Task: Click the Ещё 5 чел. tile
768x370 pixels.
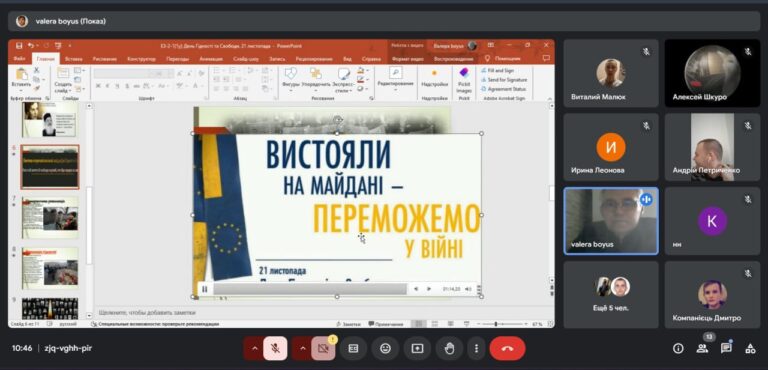Action: (611, 295)
